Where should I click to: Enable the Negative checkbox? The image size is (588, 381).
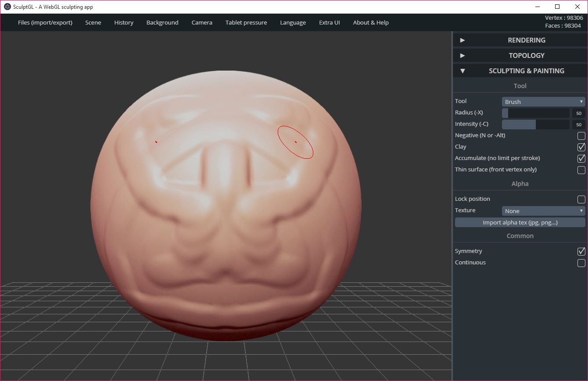coord(581,135)
